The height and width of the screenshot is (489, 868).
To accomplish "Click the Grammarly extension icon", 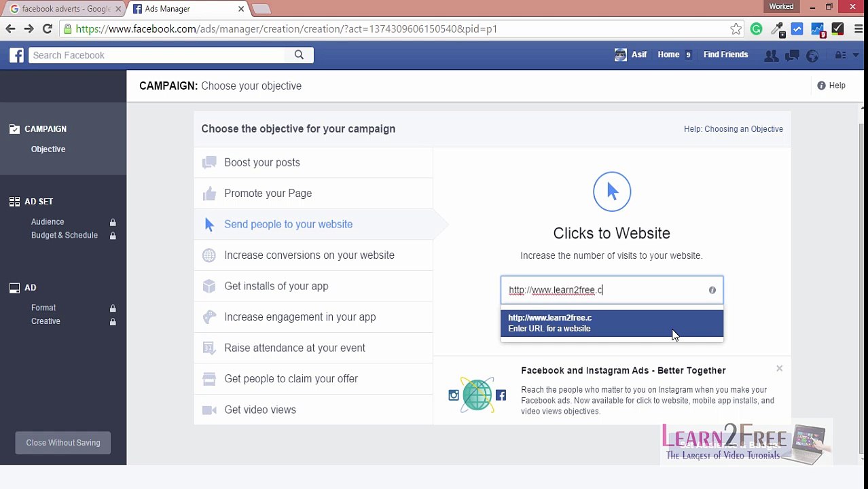I will (756, 29).
